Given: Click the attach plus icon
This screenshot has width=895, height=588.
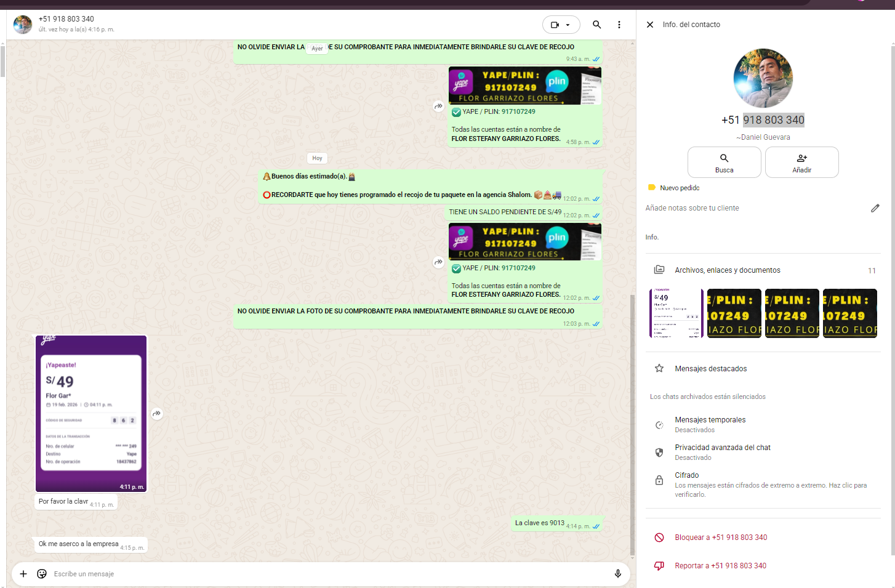Looking at the screenshot, I should pos(23,574).
